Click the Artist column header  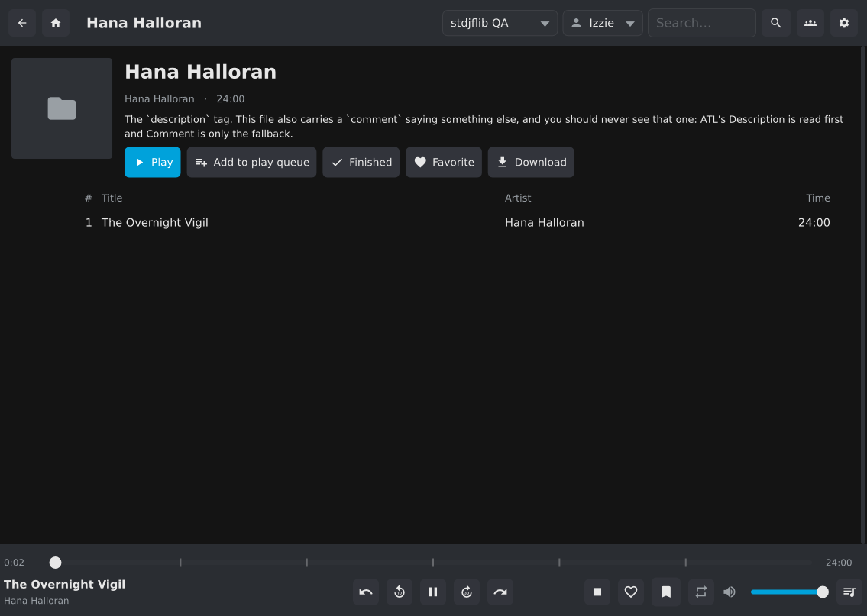(518, 198)
